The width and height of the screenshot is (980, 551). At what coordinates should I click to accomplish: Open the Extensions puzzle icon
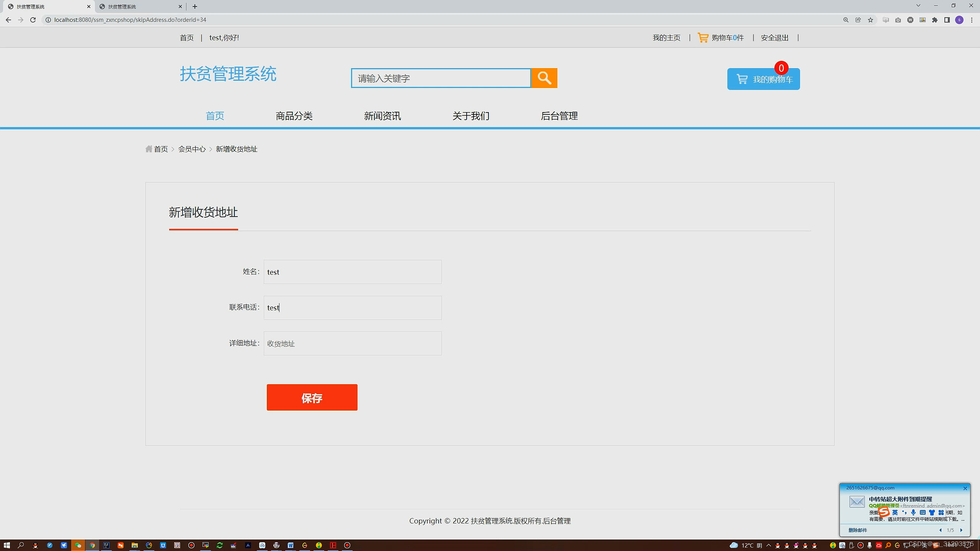935,20
